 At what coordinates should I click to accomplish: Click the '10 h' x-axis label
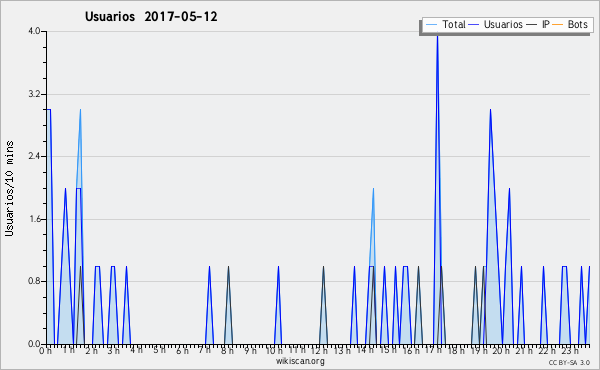tap(274, 351)
